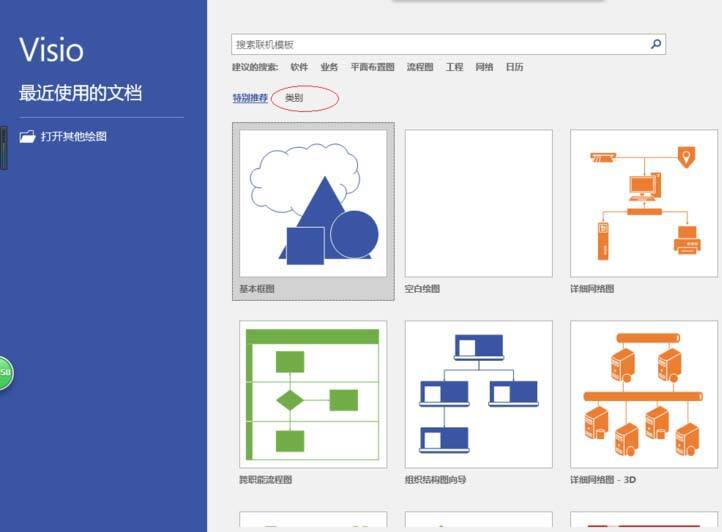The height and width of the screenshot is (532, 722).
Task: Click the 跨职能流程图 label text
Action: point(266,479)
